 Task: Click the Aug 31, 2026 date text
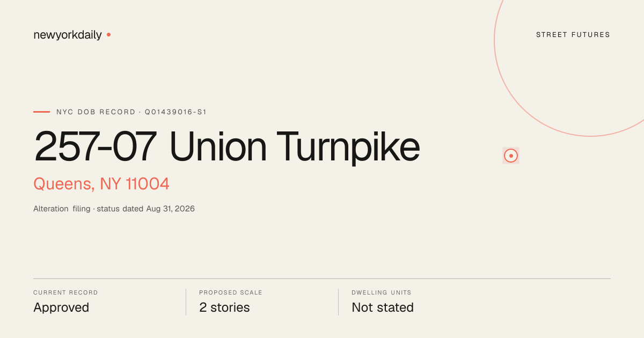coord(171,209)
